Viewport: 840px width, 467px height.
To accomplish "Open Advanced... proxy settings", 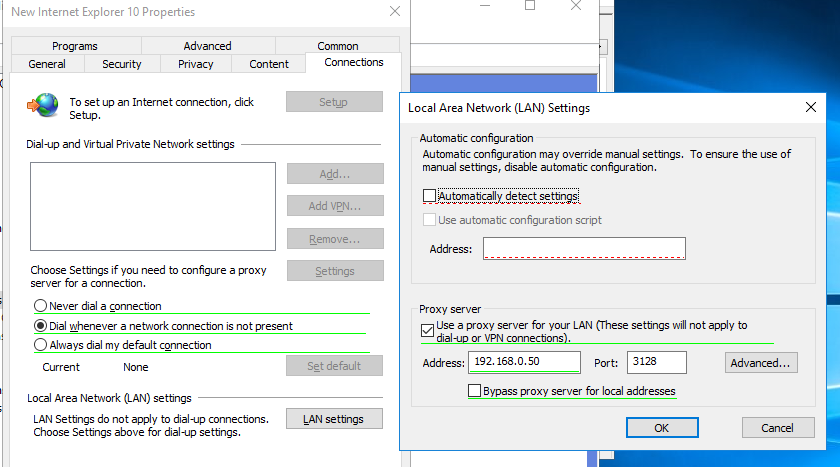I will [x=761, y=363].
